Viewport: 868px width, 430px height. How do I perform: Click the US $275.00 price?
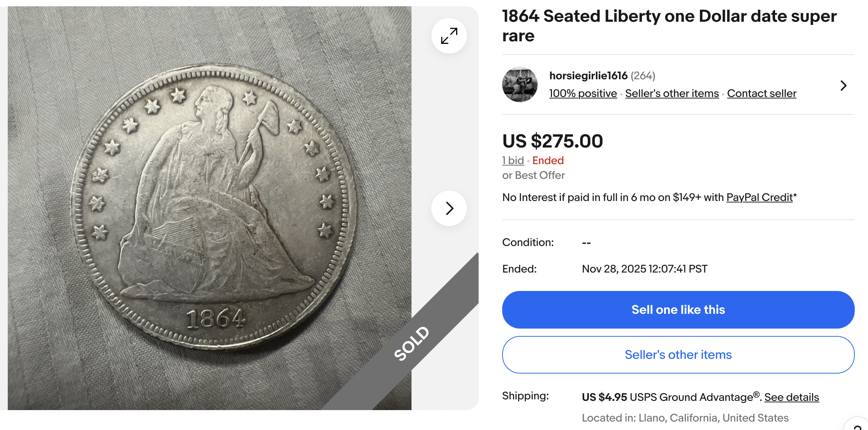pyautogui.click(x=552, y=141)
